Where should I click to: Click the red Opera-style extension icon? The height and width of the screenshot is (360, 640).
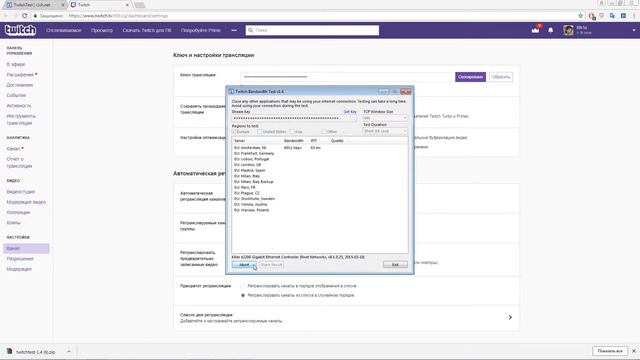[x=591, y=16]
